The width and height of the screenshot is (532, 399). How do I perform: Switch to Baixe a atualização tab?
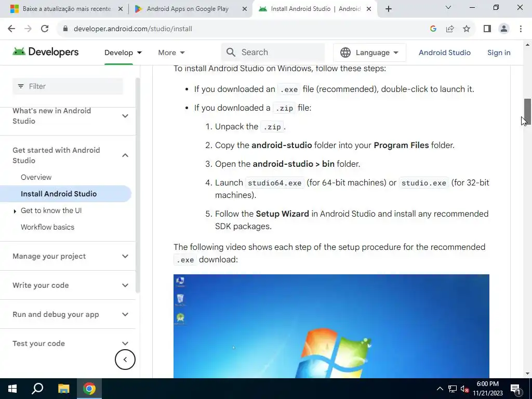pos(66,9)
